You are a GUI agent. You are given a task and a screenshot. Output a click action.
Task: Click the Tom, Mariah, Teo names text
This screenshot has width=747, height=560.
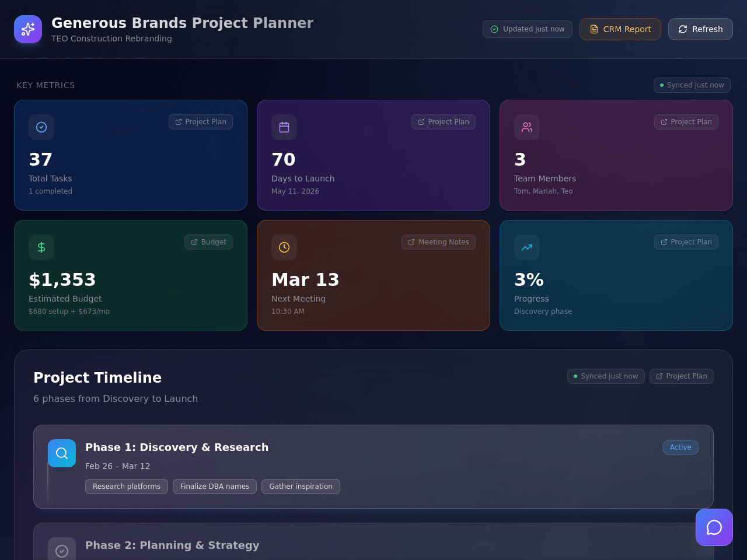pyautogui.click(x=543, y=191)
